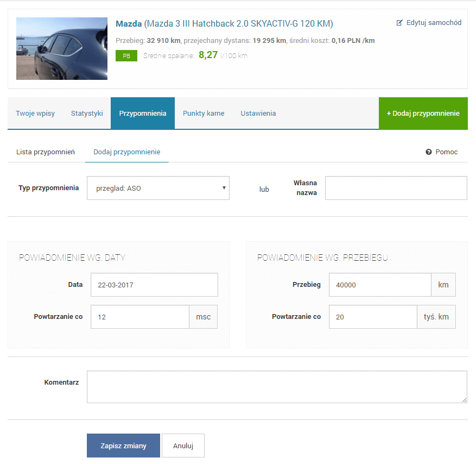Select the Punkty karne tab
476x464 pixels.
(204, 114)
